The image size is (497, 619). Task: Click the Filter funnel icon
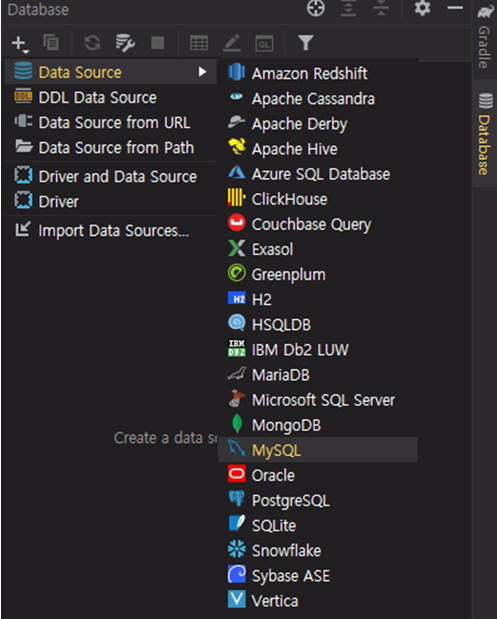pos(306,43)
